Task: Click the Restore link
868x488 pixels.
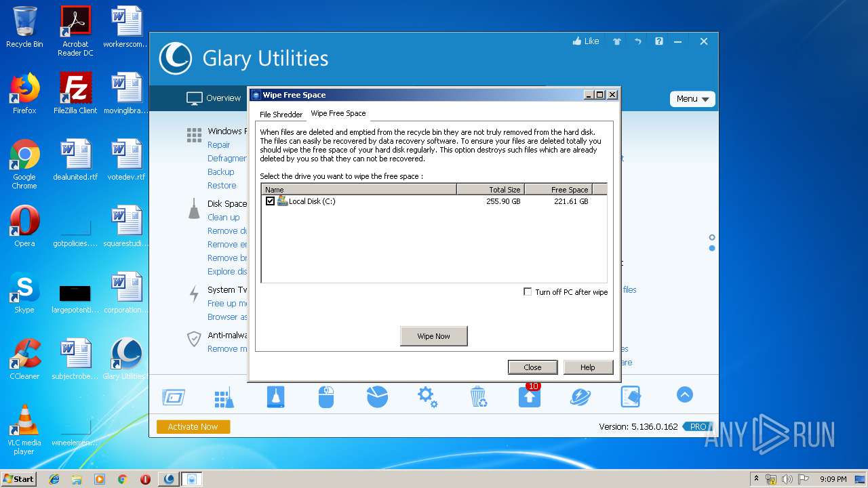Action: (x=222, y=185)
